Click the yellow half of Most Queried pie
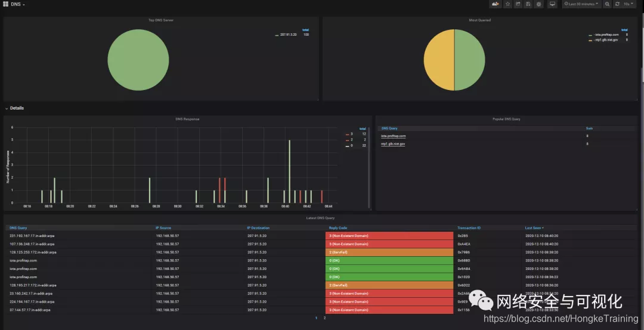Viewport: 644px width, 330px height. (x=439, y=60)
